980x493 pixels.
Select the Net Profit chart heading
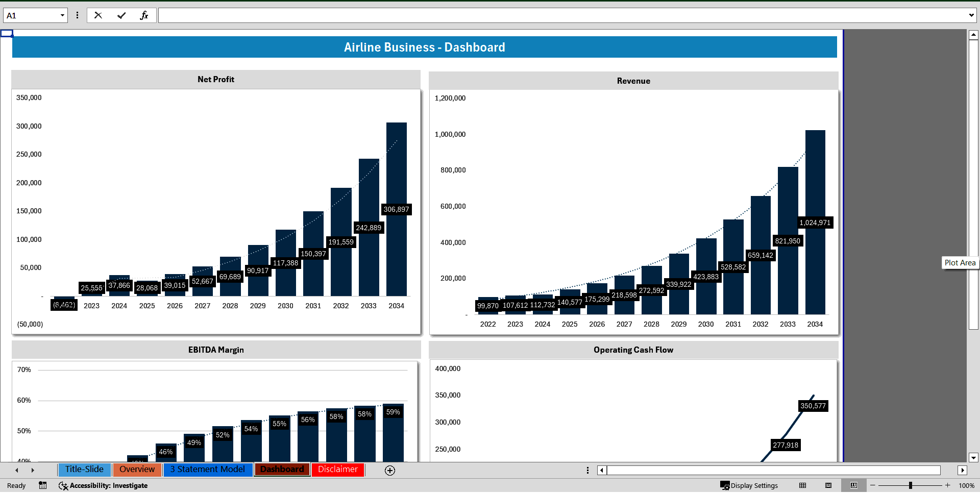tap(216, 80)
